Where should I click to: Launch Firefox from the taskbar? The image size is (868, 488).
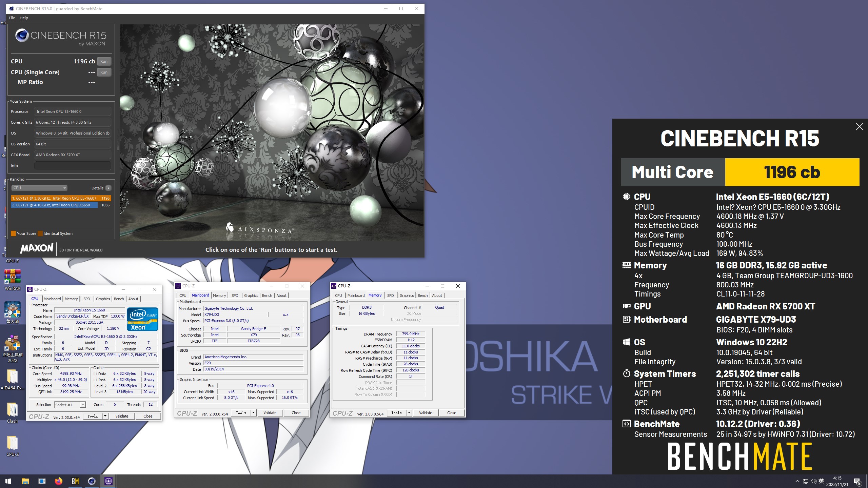(58, 481)
